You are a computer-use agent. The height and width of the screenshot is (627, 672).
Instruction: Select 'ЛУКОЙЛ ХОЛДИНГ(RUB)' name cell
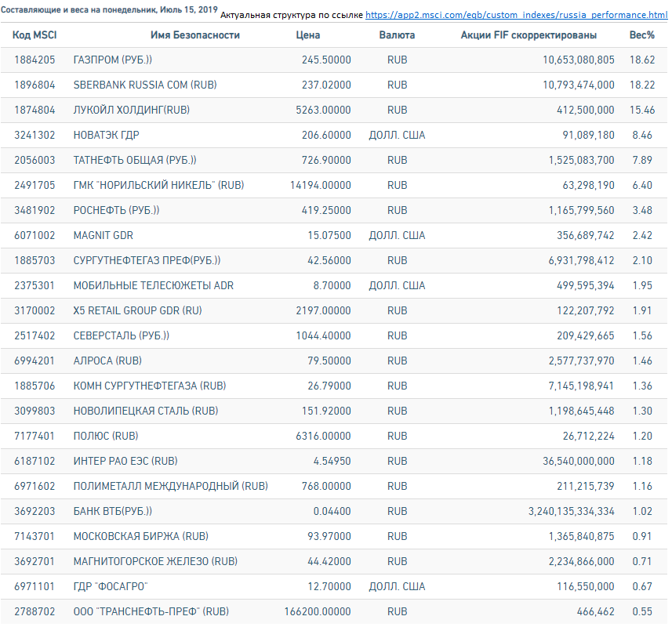132,110
